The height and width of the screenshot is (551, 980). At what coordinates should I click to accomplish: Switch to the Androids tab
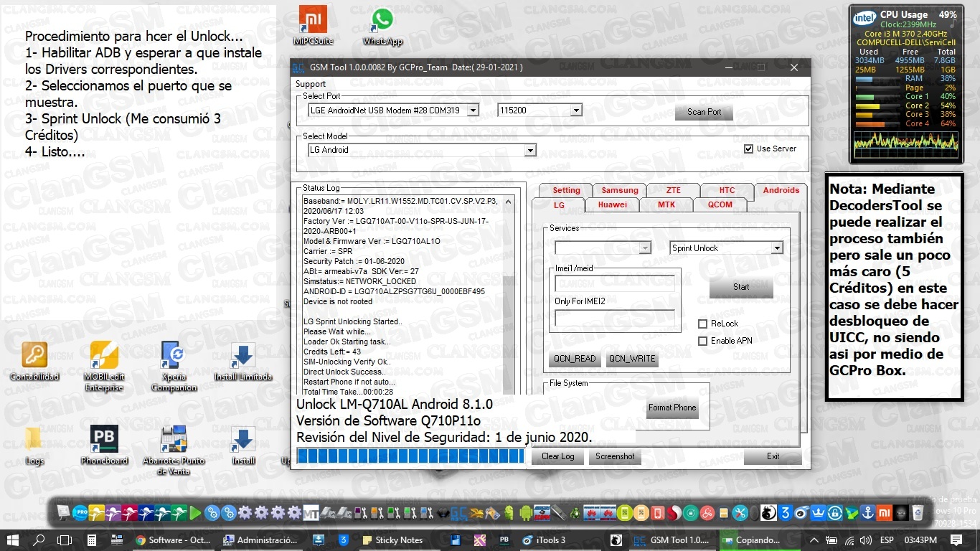click(x=781, y=190)
